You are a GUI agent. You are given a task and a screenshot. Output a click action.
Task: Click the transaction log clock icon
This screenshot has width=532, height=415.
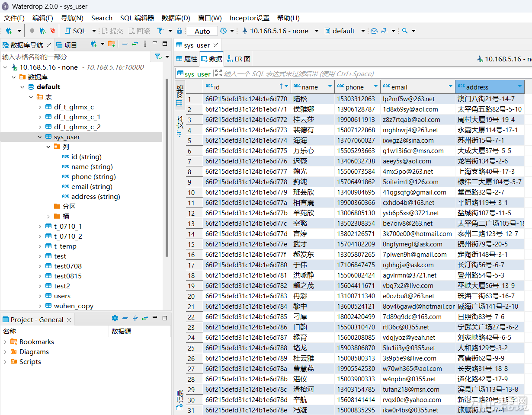point(223,31)
